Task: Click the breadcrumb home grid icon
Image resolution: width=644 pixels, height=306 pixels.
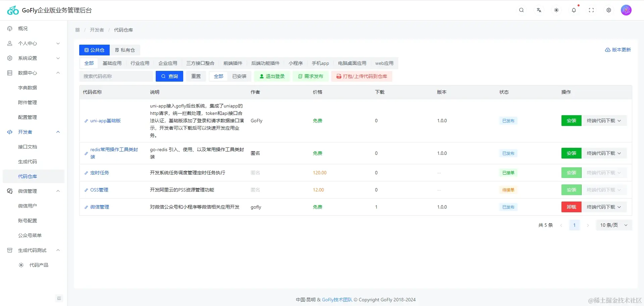Action: pyautogui.click(x=78, y=30)
